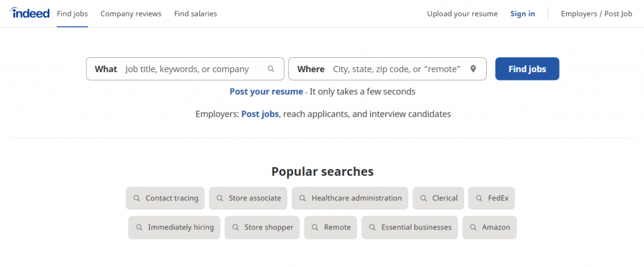This screenshot has width=644, height=267.
Task: Click the search icon on Contact tracing chip
Action: 136,198
